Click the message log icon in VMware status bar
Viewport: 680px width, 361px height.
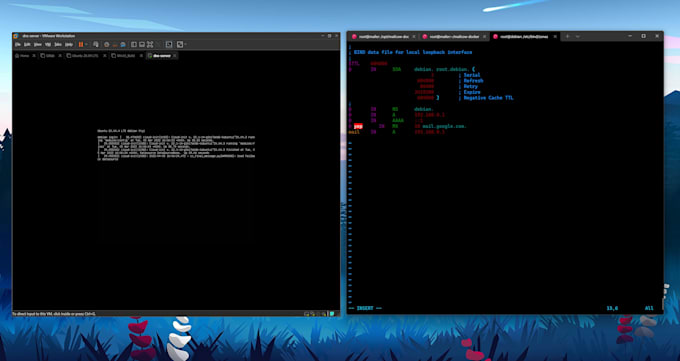tap(332, 313)
